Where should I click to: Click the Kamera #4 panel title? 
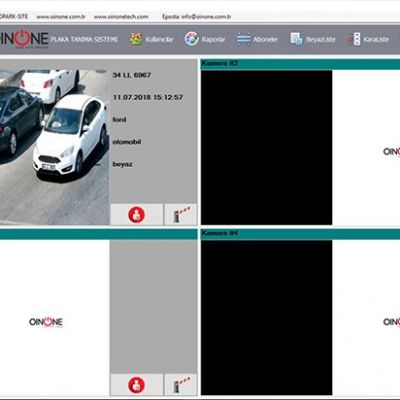point(220,233)
